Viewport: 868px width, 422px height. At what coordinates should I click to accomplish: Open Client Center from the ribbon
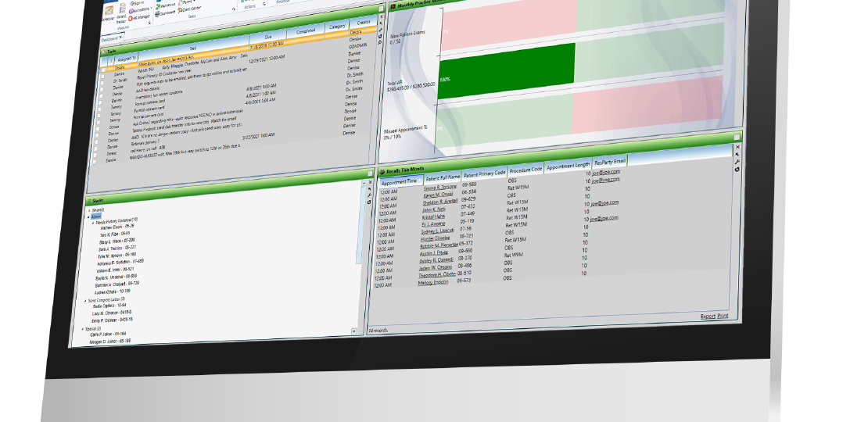coord(190,9)
